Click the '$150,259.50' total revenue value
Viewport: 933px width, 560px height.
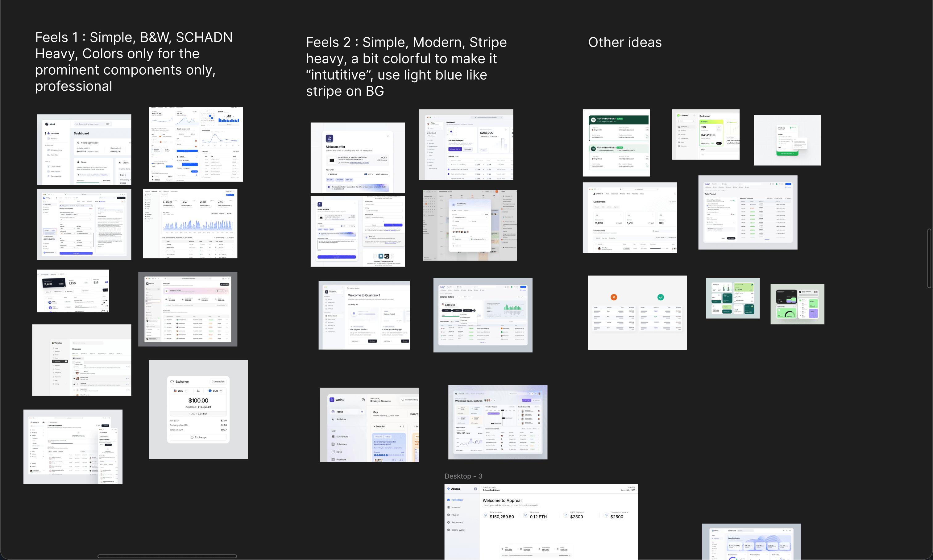tap(502, 517)
